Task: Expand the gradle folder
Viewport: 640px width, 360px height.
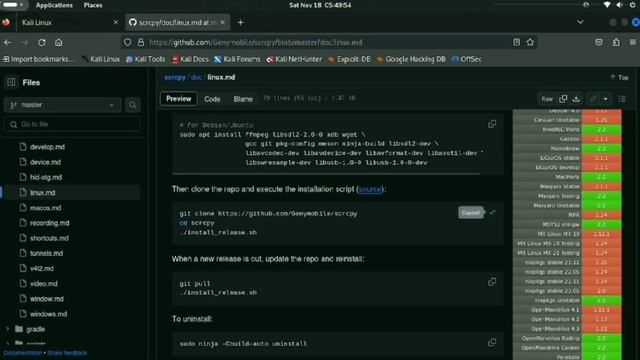Action: coord(7,329)
